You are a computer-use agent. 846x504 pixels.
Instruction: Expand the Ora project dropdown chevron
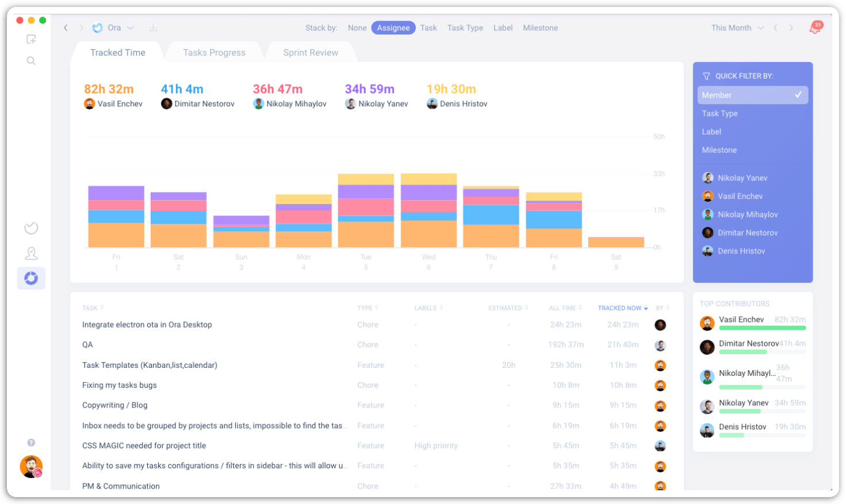point(130,28)
